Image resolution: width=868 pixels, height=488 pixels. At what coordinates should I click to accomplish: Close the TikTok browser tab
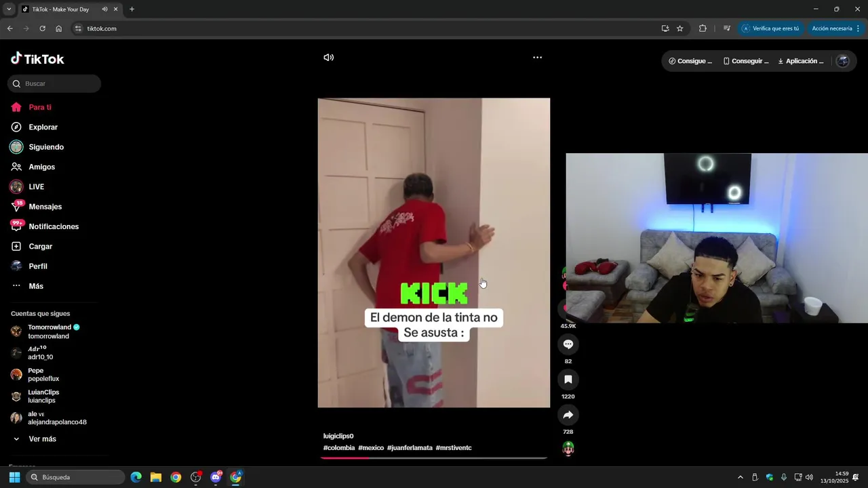coord(115,9)
